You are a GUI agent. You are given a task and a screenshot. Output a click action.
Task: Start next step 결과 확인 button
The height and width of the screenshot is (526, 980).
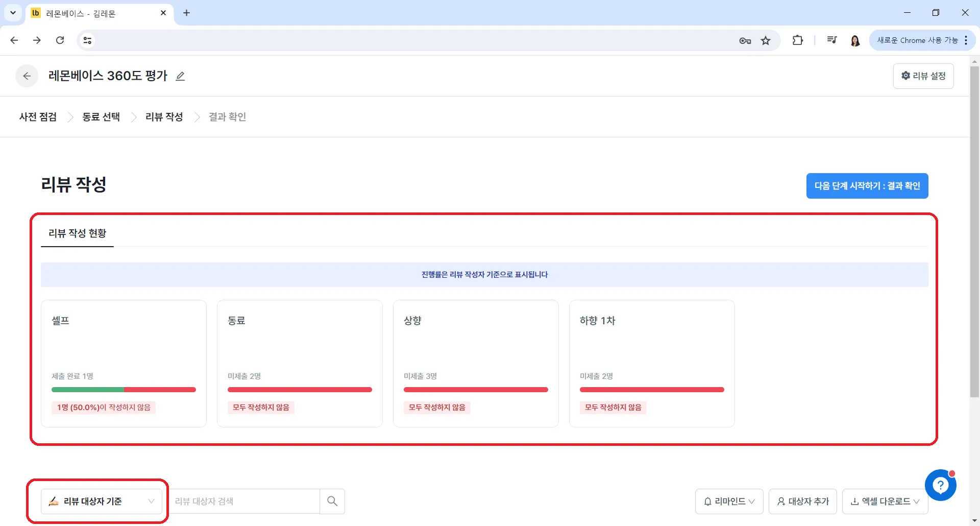[x=867, y=186]
